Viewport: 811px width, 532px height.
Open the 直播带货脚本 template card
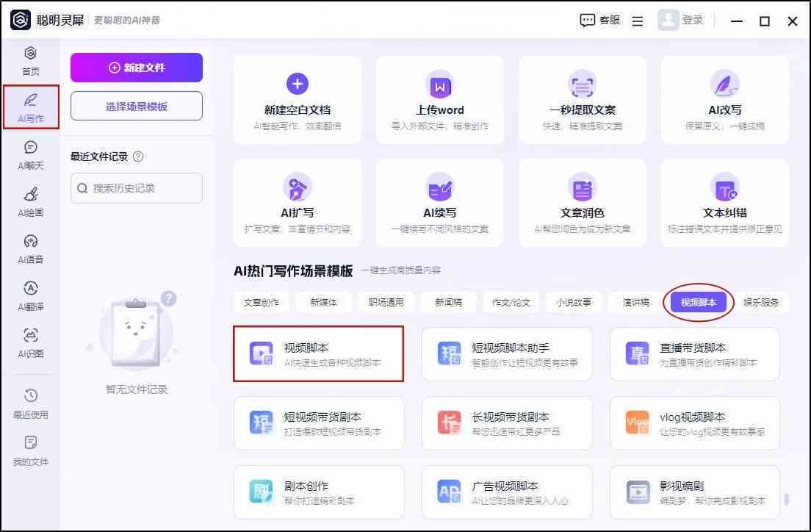tap(695, 354)
